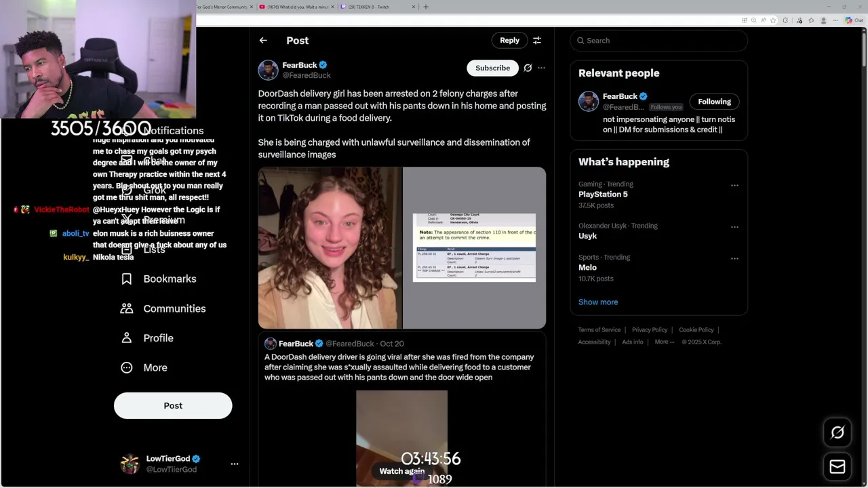
Task: Open Ads info footer link
Action: click(633, 342)
